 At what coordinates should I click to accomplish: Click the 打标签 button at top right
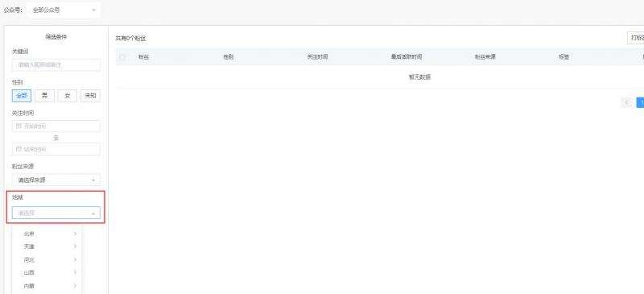click(x=635, y=38)
